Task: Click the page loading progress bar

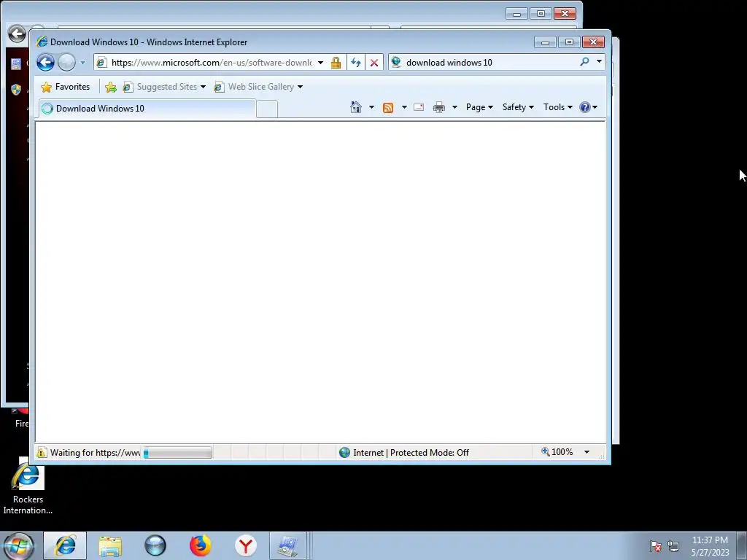Action: (x=178, y=453)
